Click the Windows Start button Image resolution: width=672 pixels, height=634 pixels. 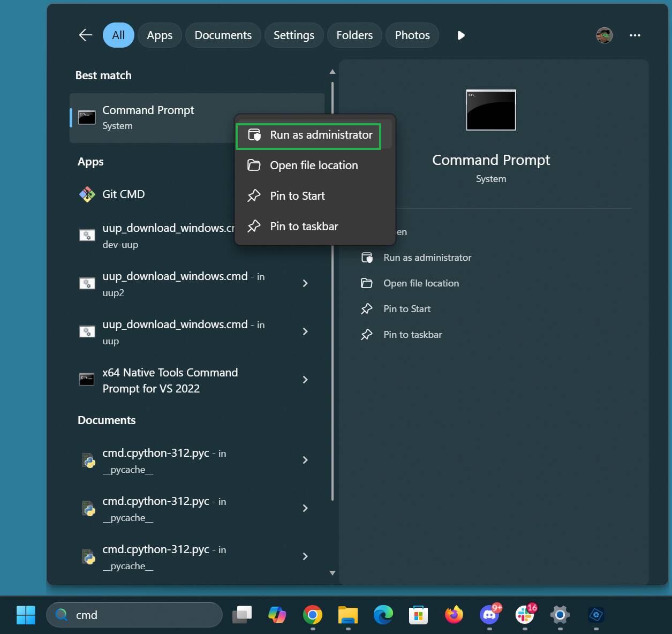click(26, 615)
